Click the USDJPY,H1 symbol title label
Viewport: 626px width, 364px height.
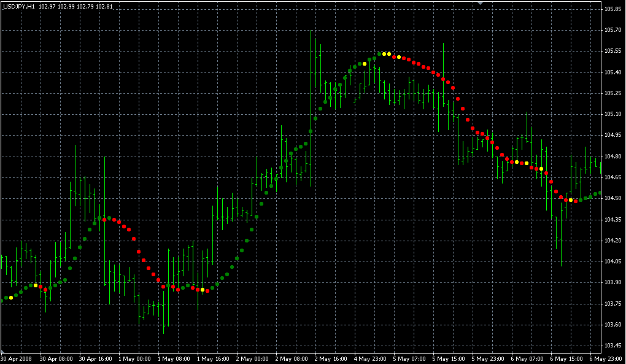click(19, 6)
